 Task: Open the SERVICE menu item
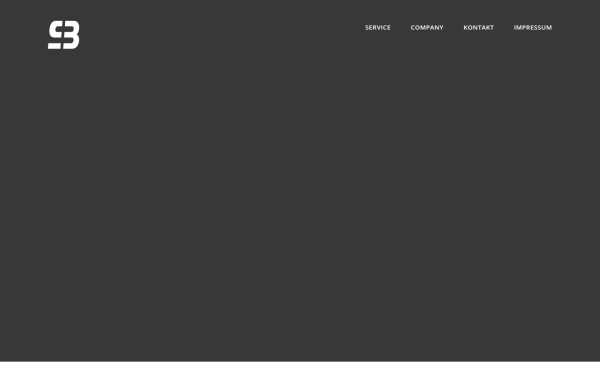pyautogui.click(x=378, y=28)
